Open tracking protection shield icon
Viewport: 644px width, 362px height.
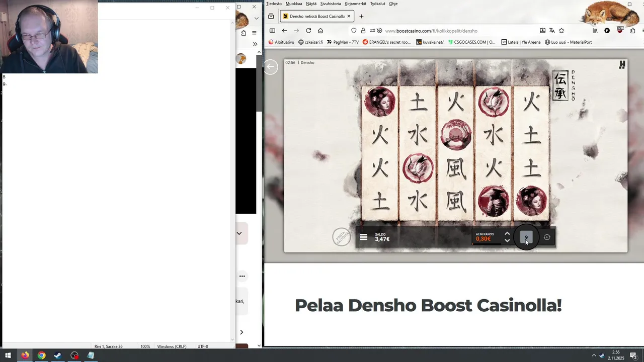pyautogui.click(x=354, y=31)
